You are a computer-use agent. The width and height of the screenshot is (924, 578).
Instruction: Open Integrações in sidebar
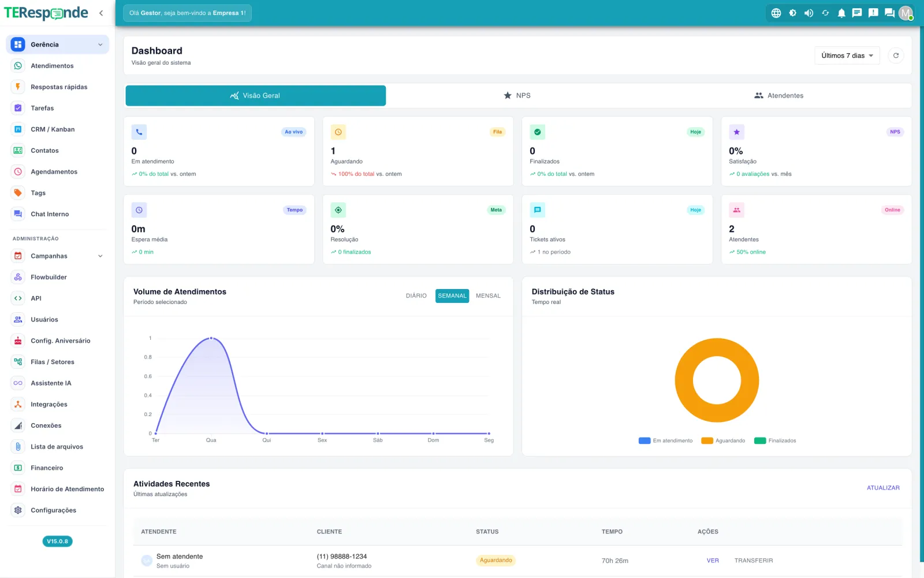coord(57,405)
